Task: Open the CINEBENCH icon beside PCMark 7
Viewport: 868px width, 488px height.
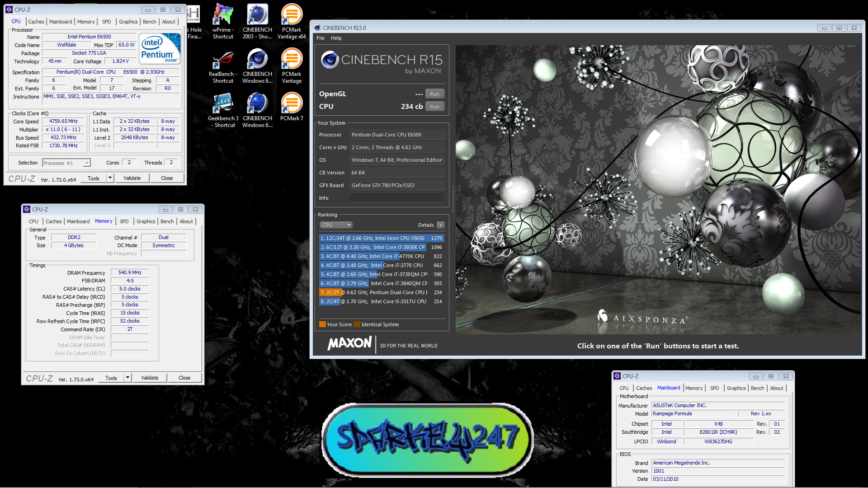Action: (x=257, y=110)
